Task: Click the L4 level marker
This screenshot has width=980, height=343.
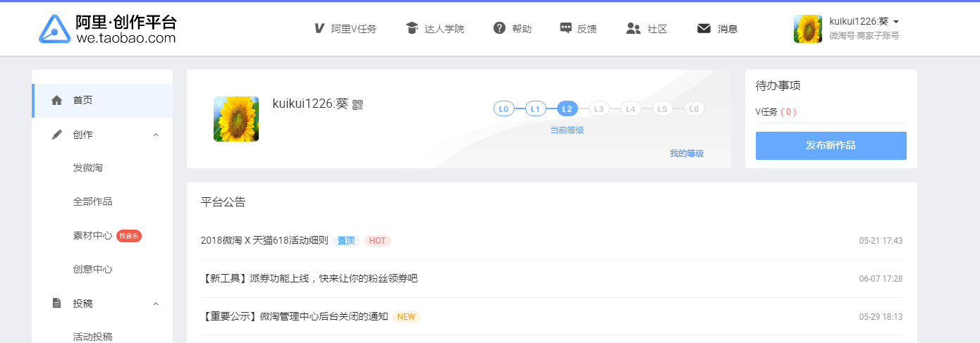Action: [630, 109]
